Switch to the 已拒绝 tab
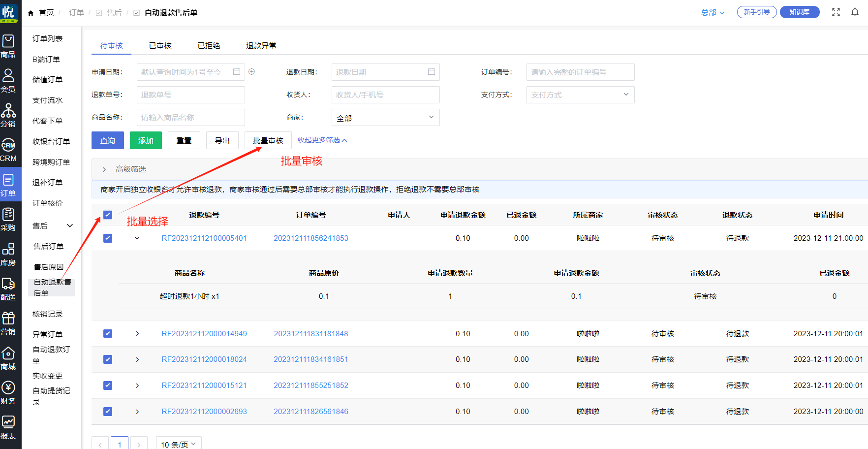 [209, 45]
